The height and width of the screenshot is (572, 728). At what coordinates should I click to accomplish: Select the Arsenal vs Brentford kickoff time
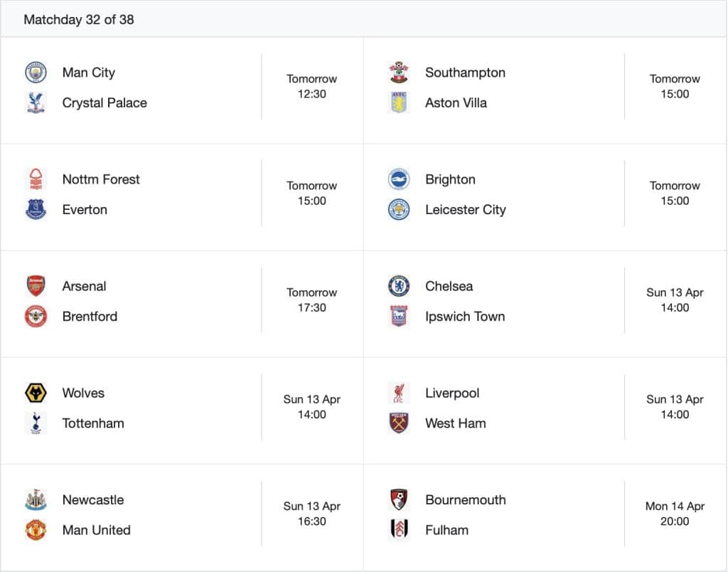coord(311,300)
